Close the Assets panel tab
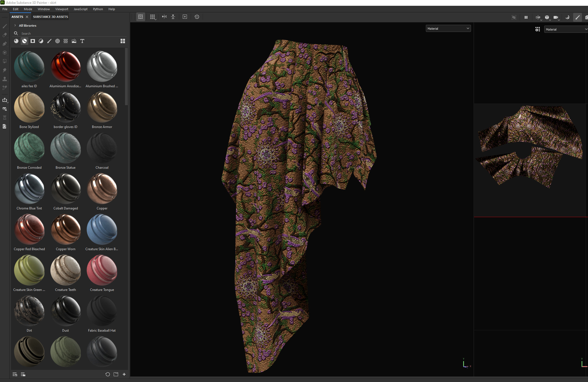Viewport: 588px width, 382px height. click(x=27, y=17)
